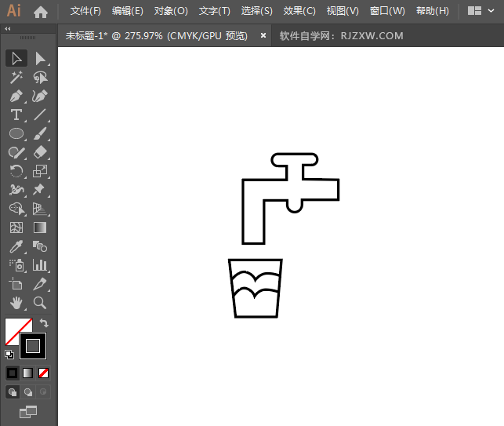
Task: Open the 视图(V) menu
Action: point(343,11)
